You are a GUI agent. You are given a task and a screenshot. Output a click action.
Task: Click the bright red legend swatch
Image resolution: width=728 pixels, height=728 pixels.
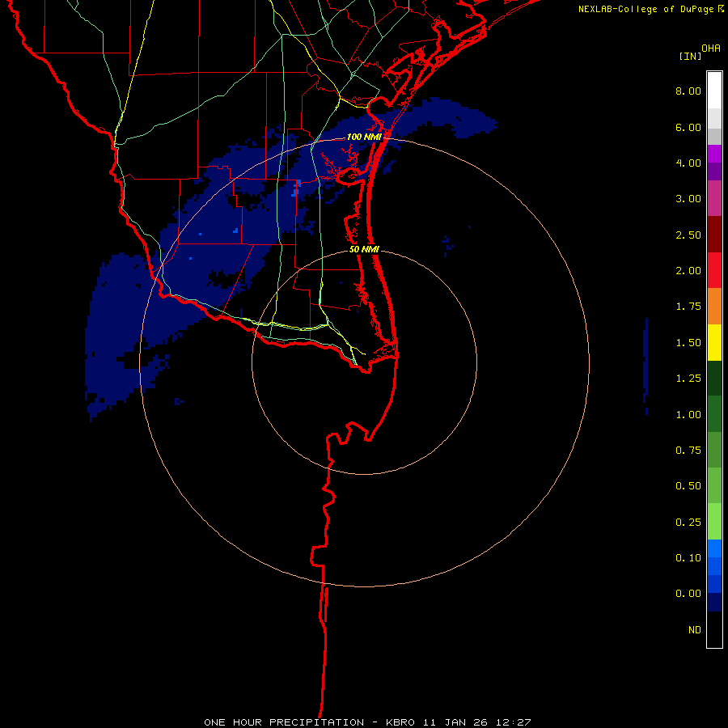[714, 270]
